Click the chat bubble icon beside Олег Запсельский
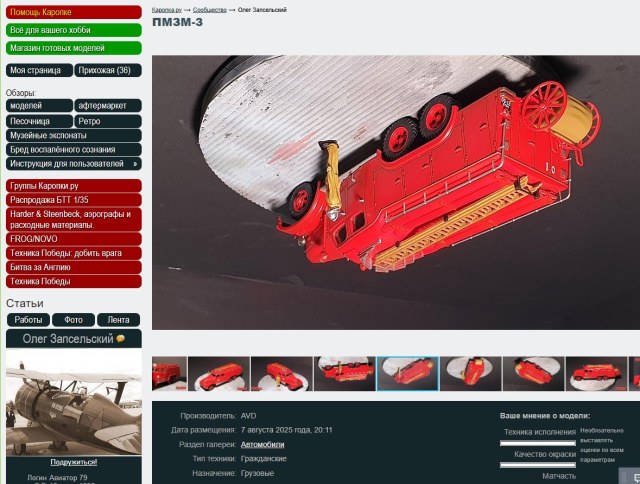640x484 pixels. click(121, 340)
